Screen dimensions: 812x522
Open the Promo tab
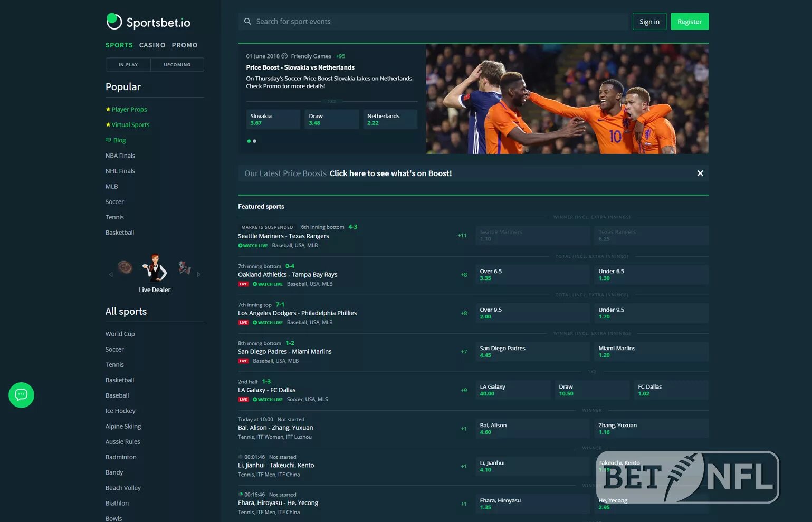coord(185,45)
